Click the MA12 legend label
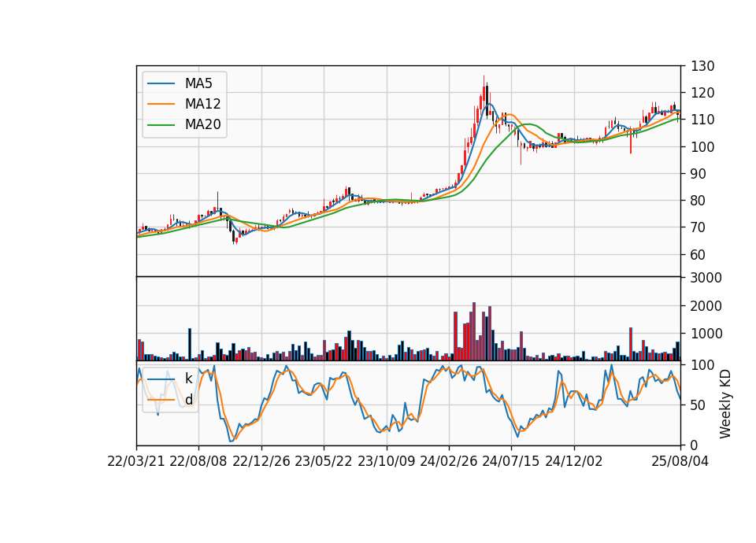Image resolution: width=756 pixels, height=543 pixels. click(x=202, y=104)
